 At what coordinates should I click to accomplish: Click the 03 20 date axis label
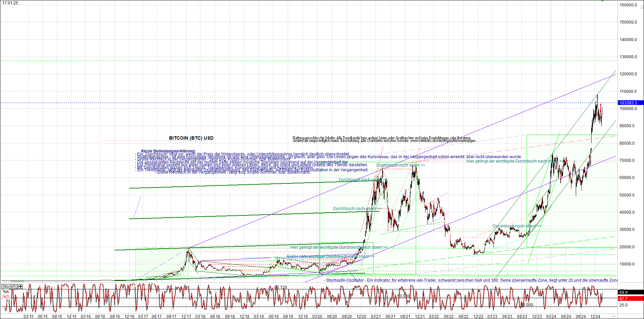pos(317,316)
